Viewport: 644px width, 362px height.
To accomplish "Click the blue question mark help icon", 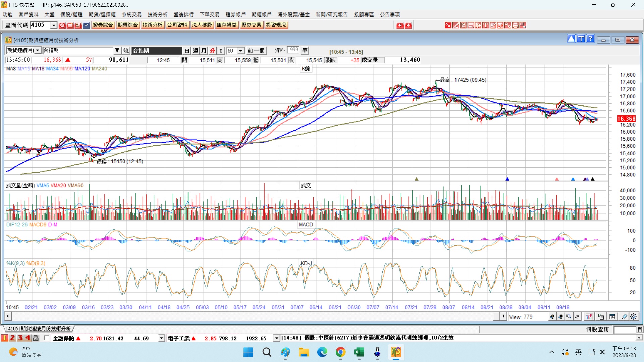I will [x=590, y=39].
